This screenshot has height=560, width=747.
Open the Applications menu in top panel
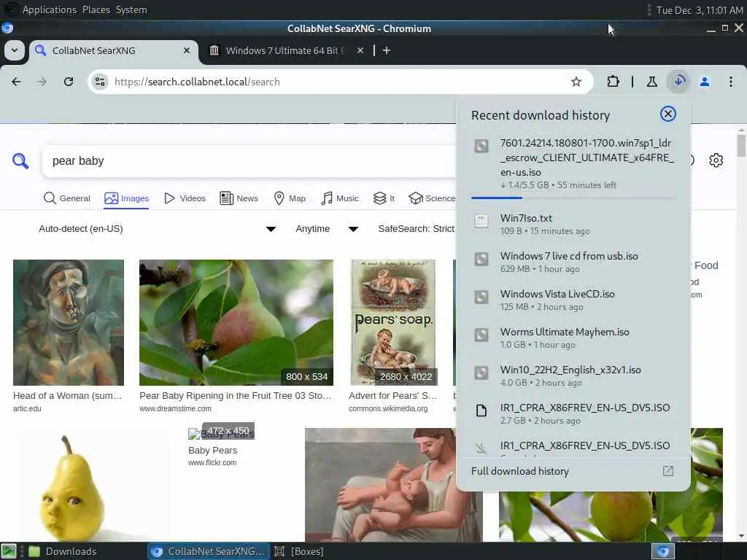[49, 9]
